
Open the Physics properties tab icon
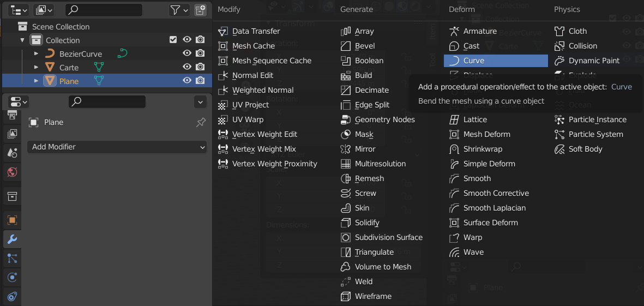pos(12,277)
